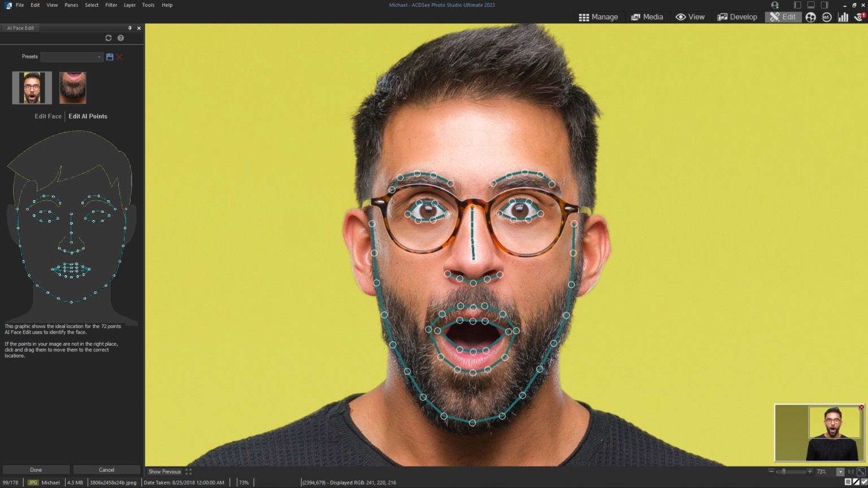This screenshot has width=868, height=488.
Task: Save current settings as a preset
Action: (110, 56)
